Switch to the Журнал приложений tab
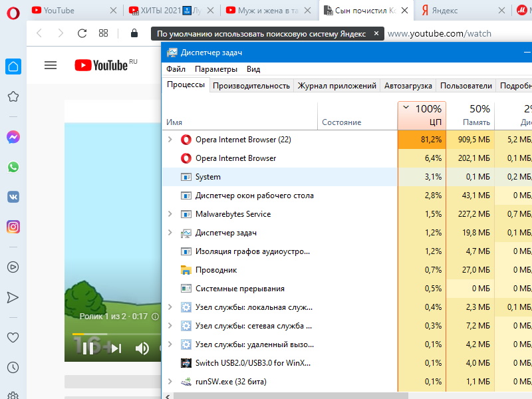This screenshot has width=532, height=399. click(x=337, y=86)
